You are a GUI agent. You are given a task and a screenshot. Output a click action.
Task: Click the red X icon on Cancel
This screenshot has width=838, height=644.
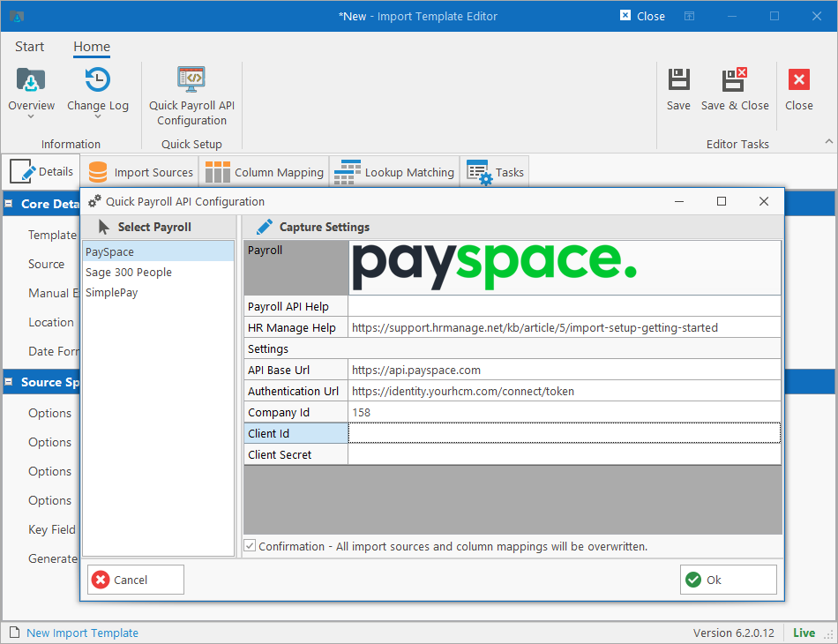(x=101, y=580)
